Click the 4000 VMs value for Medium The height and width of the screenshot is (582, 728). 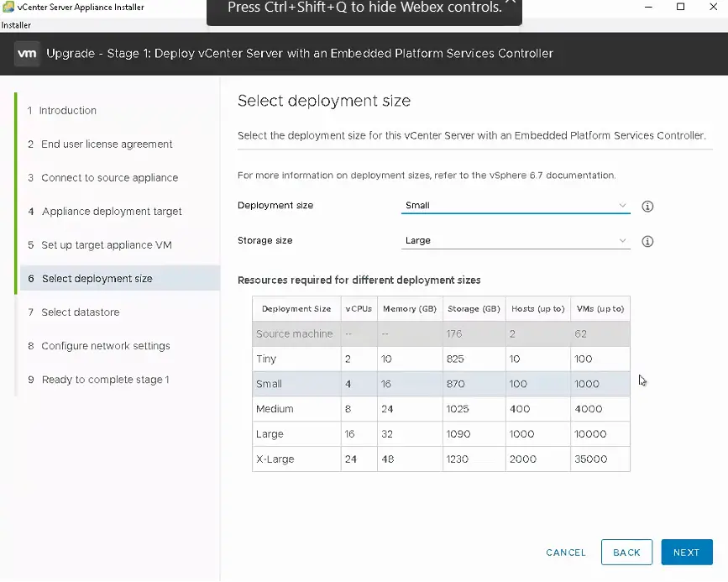589,409
